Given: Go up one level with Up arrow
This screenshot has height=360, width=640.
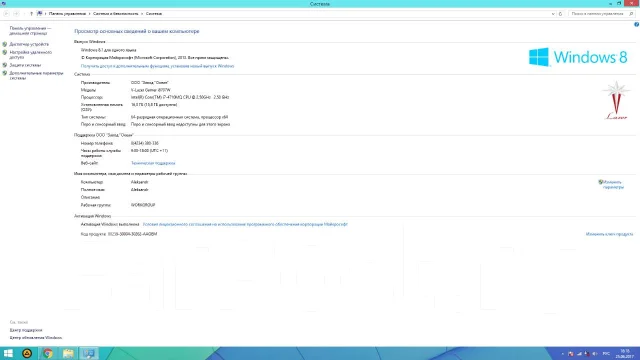Looking at the screenshot, I should (x=31, y=14).
